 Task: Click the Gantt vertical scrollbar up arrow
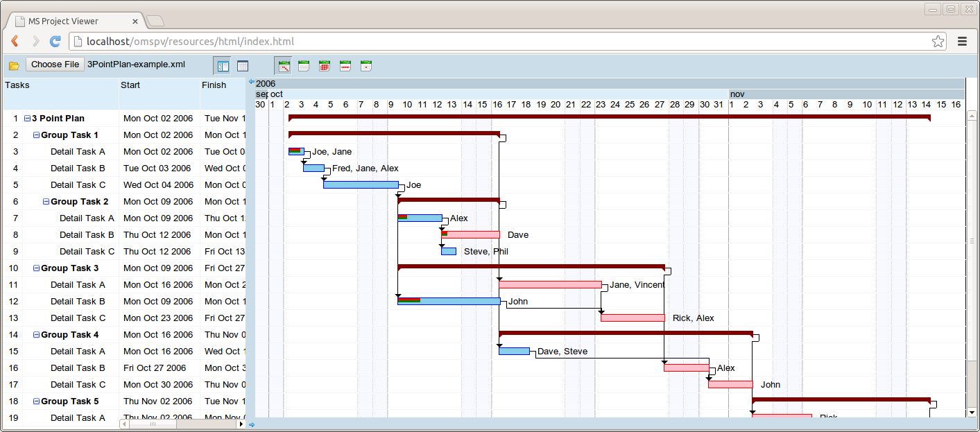[x=971, y=115]
